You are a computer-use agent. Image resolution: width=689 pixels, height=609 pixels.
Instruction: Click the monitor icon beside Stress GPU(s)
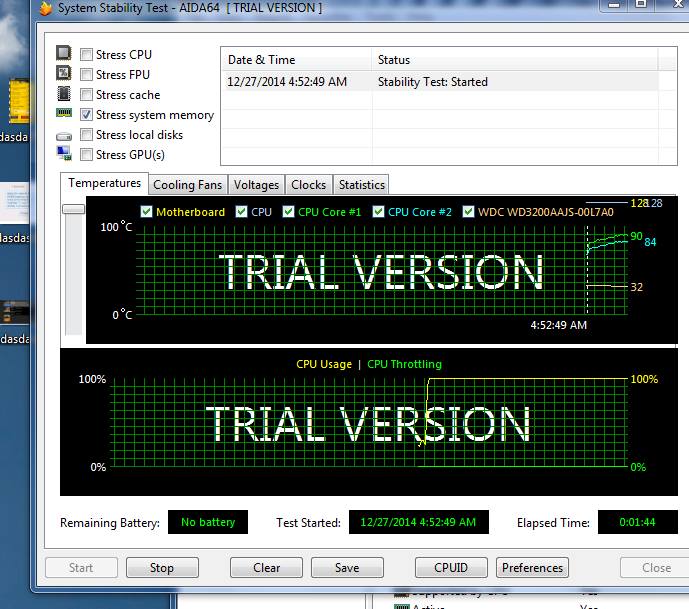[64, 153]
